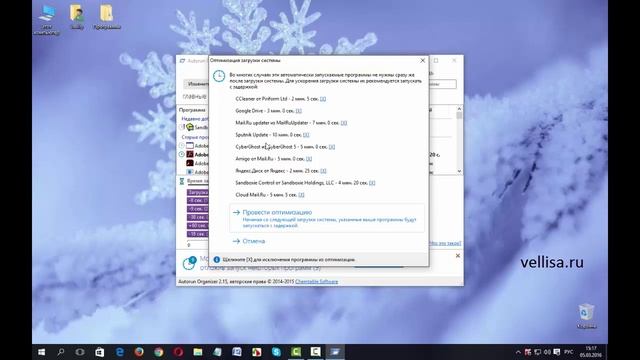
Task: Exclude CCleaner from optimization via [X]
Action: [323, 99]
